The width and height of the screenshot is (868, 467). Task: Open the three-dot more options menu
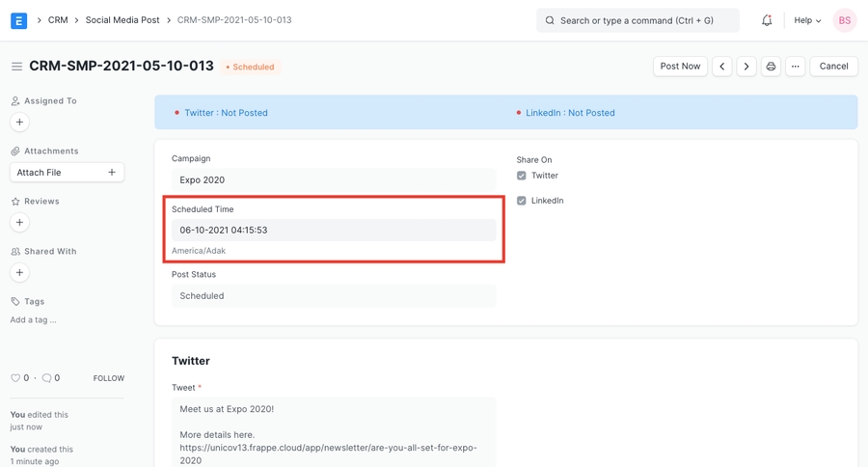click(795, 67)
